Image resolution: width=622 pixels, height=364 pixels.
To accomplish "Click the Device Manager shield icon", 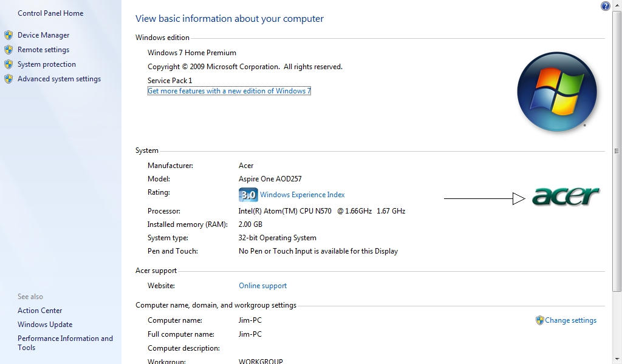I will 9,35.
